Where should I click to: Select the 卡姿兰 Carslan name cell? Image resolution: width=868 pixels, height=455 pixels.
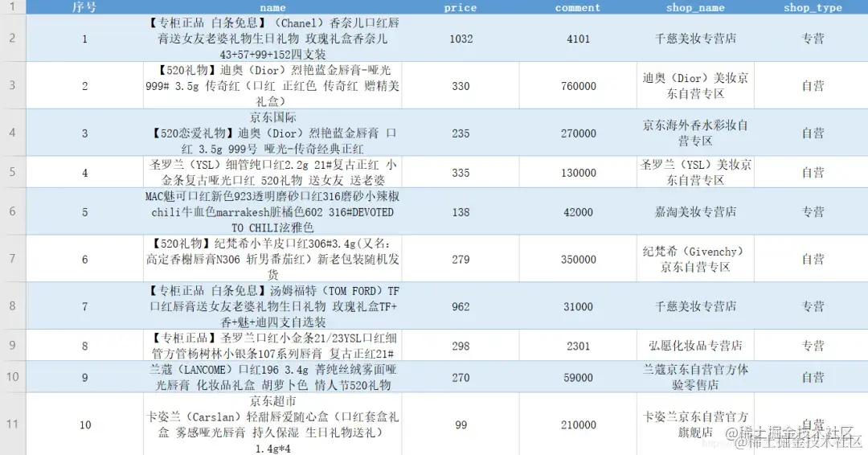[273, 424]
